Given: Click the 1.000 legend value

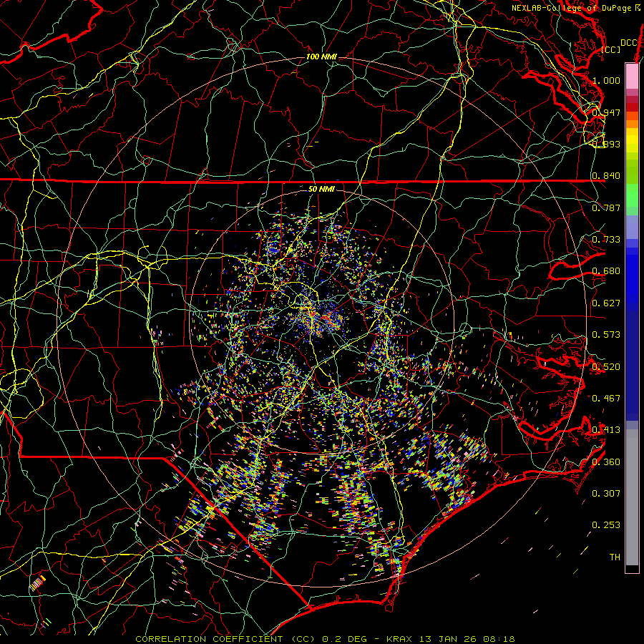Looking at the screenshot, I should (606, 80).
